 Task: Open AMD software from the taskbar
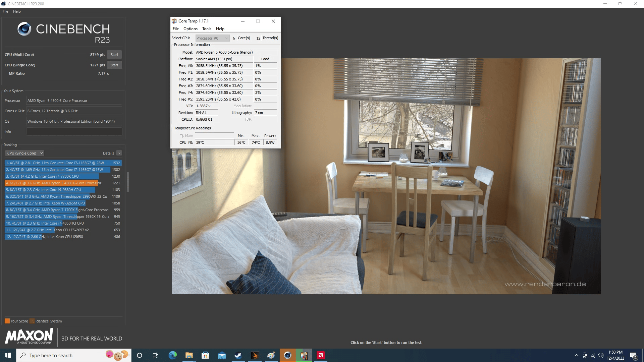(321, 355)
